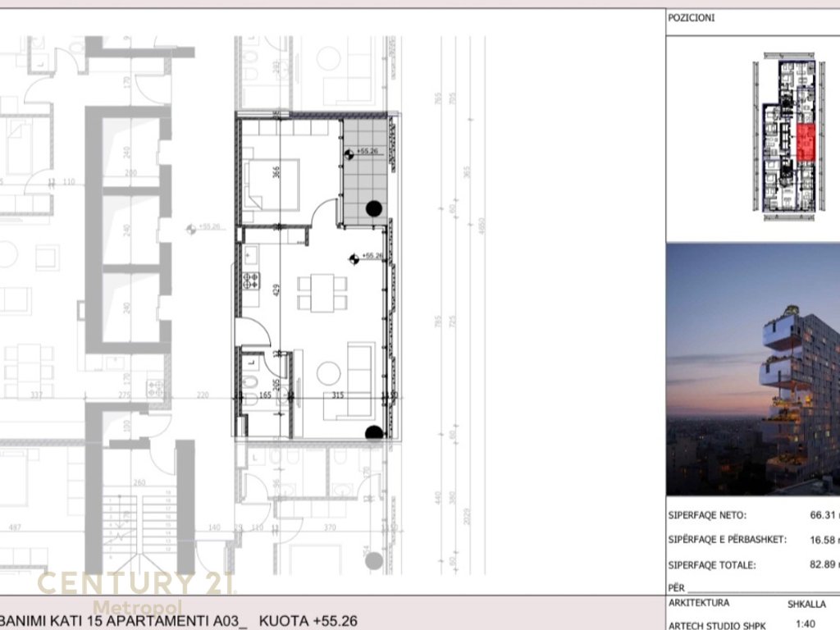
Task: Select the 82.89 total area value
Action: tap(822, 564)
